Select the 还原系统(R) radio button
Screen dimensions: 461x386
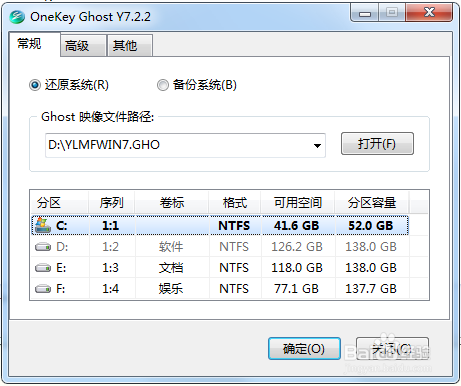coord(35,85)
